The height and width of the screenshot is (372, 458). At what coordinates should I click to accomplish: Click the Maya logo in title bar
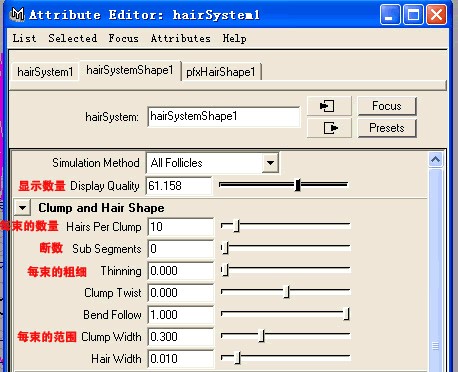click(x=17, y=14)
